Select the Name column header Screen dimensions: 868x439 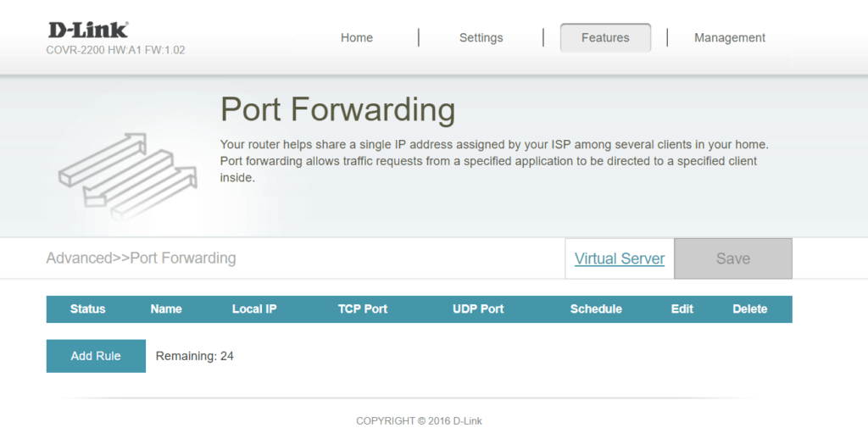[x=166, y=309]
